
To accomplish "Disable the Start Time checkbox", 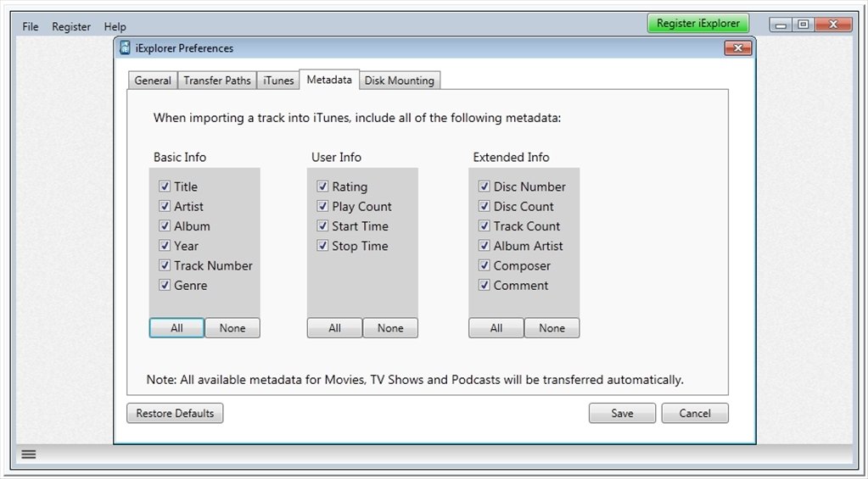I will point(322,226).
